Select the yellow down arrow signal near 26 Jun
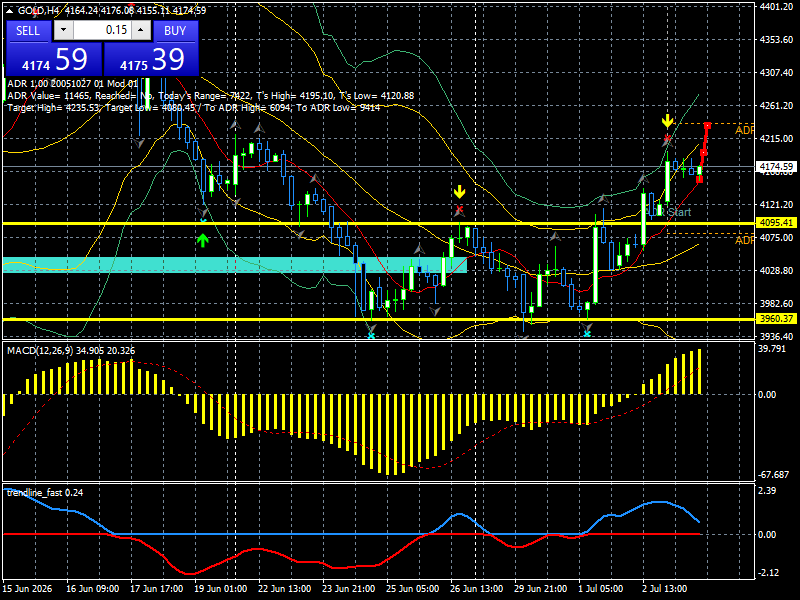 [x=460, y=192]
